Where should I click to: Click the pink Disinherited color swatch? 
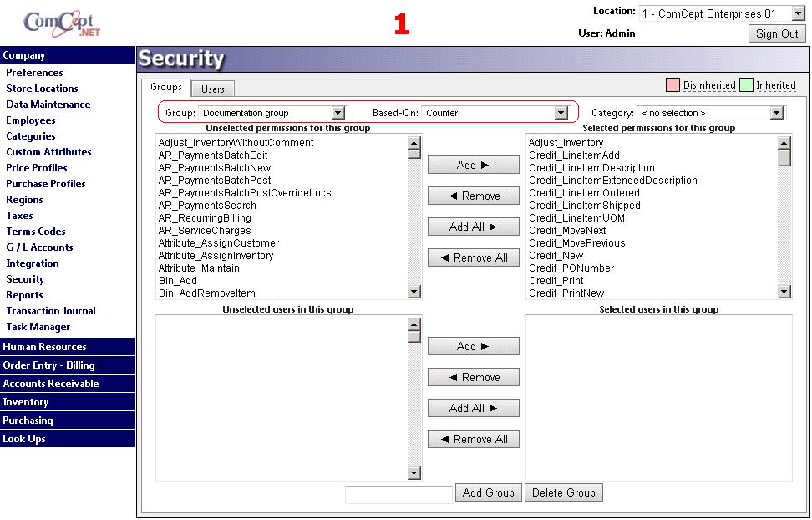(672, 85)
